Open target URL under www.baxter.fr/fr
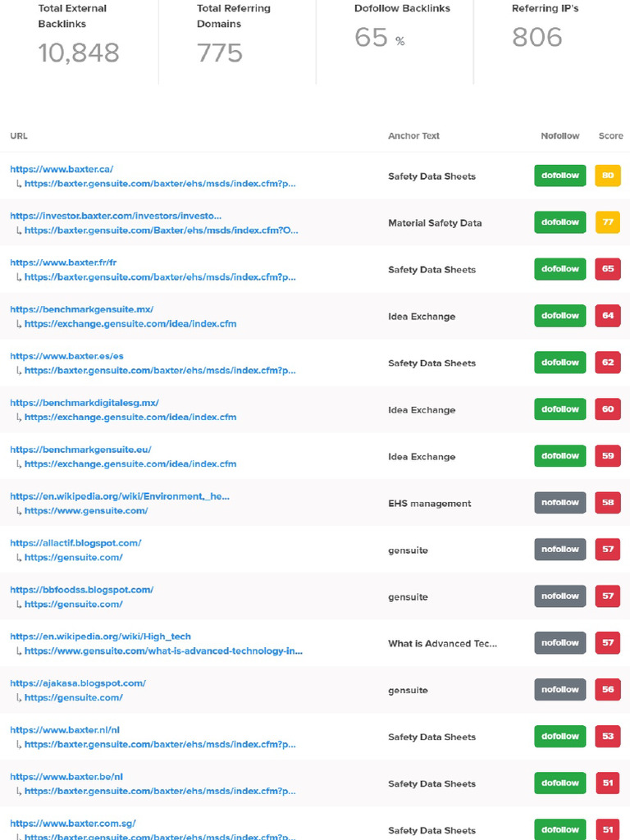The image size is (630, 840). 160,277
